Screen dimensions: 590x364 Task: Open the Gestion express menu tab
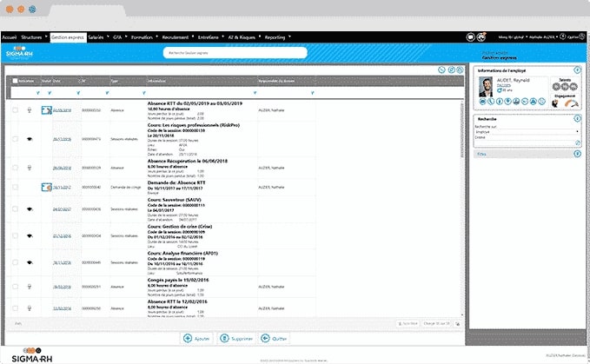click(67, 37)
